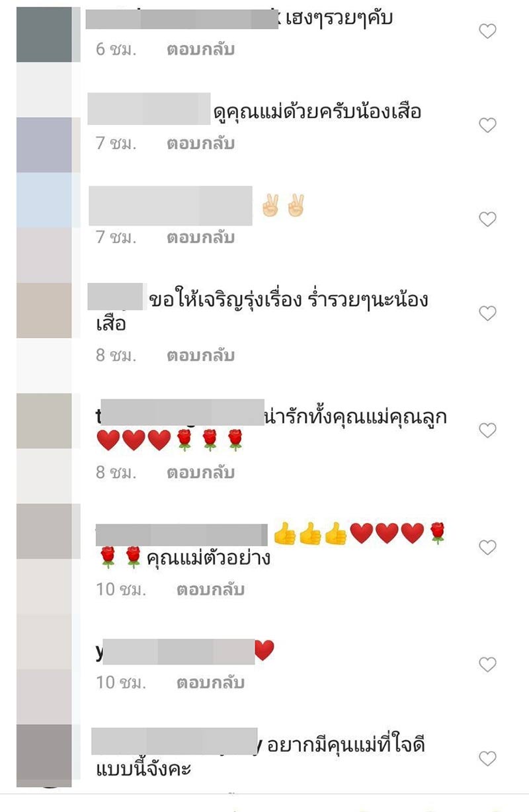Reply to the single heart comment

[210, 682]
